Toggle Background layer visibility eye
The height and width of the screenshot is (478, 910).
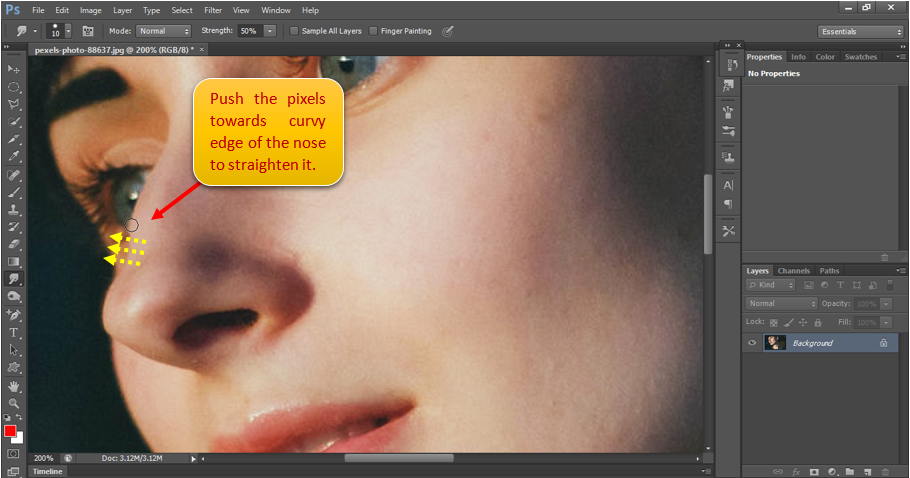(752, 343)
